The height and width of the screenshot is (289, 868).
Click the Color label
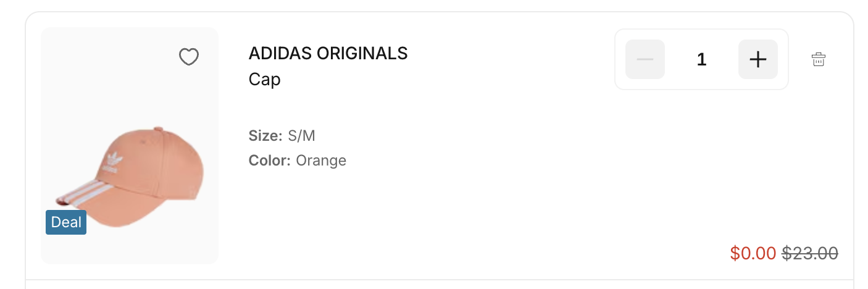click(269, 161)
